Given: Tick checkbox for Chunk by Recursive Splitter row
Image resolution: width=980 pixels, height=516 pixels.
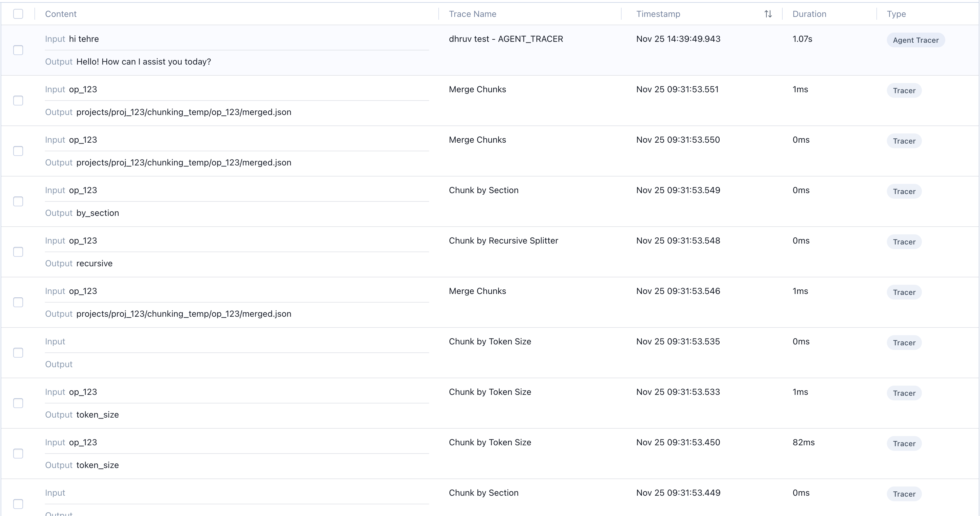Looking at the screenshot, I should (x=18, y=252).
